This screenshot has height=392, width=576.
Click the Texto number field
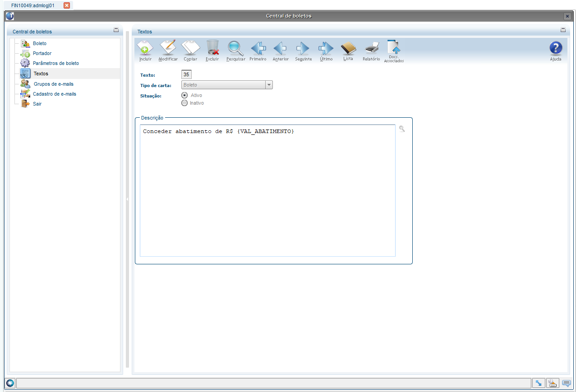186,74
